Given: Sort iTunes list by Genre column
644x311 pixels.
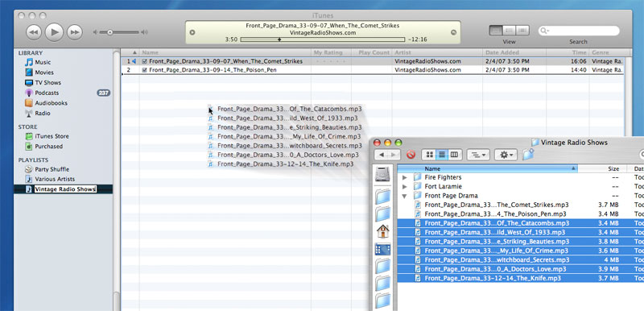Looking at the screenshot, I should pos(607,52).
